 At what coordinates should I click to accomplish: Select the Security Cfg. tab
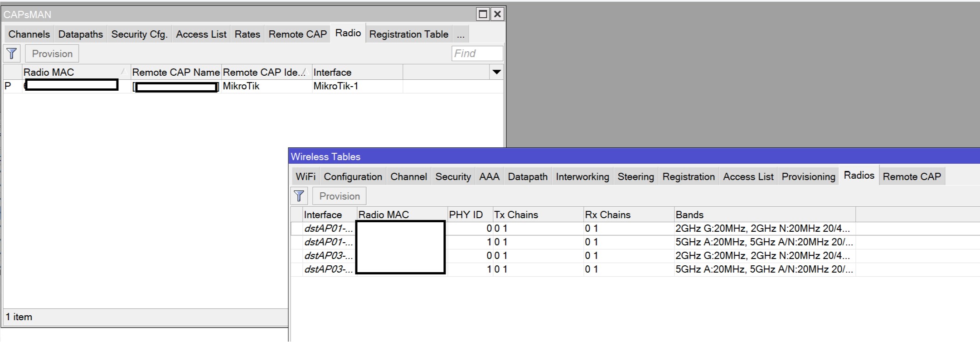(x=139, y=34)
